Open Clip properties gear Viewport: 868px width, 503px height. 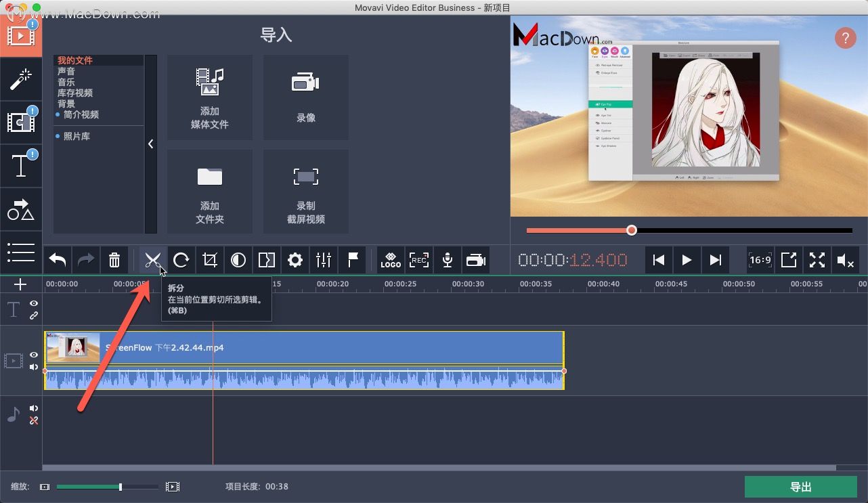click(x=295, y=260)
